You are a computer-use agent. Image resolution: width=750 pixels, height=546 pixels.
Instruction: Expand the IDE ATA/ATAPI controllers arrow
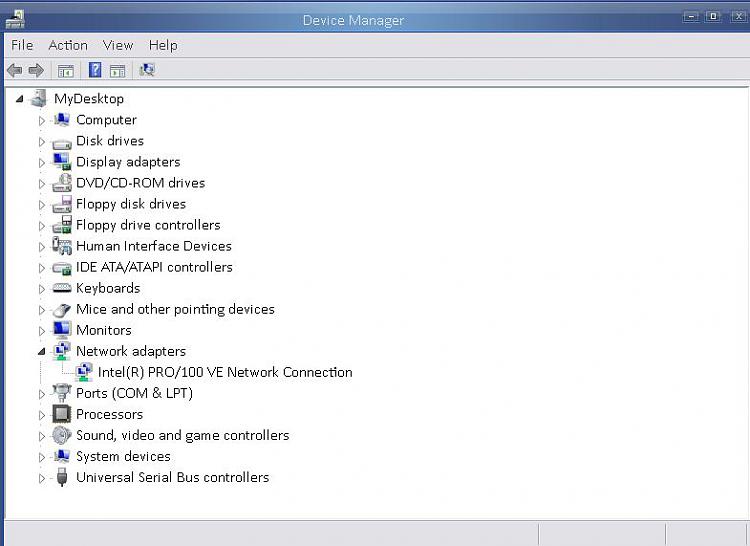pyautogui.click(x=42, y=268)
